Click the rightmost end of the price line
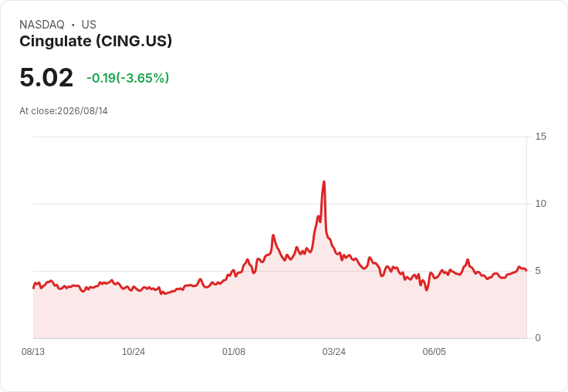 526,270
